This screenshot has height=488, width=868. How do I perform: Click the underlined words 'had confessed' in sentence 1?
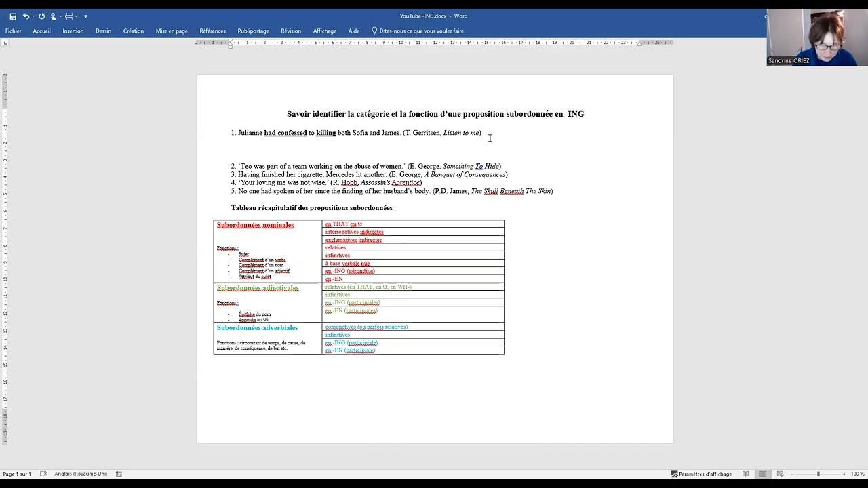(285, 133)
